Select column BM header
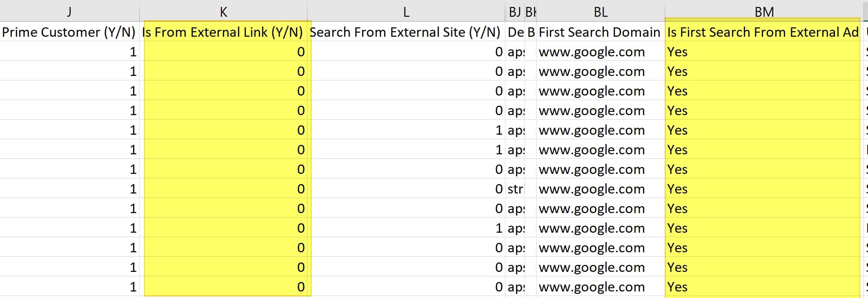868x298 pixels. 764,12
